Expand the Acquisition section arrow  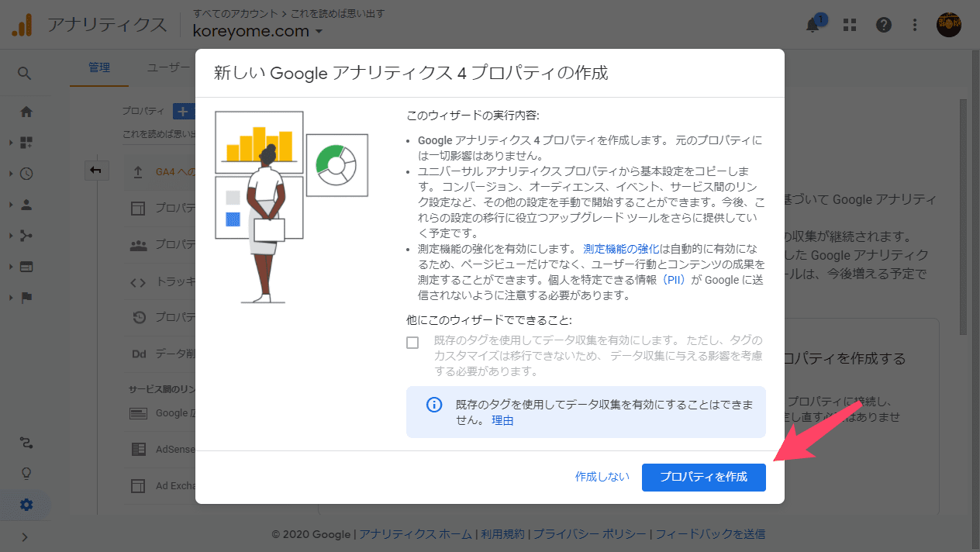pyautogui.click(x=11, y=236)
